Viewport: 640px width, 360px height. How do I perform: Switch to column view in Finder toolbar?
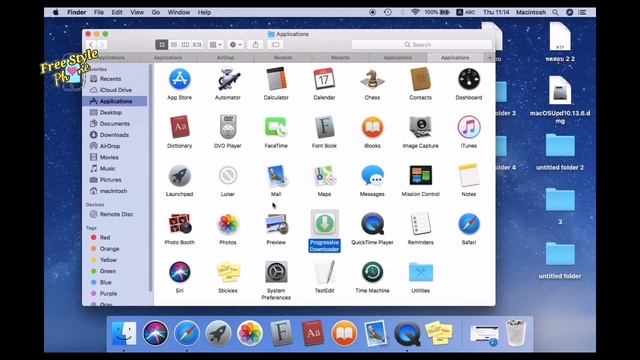pos(185,44)
